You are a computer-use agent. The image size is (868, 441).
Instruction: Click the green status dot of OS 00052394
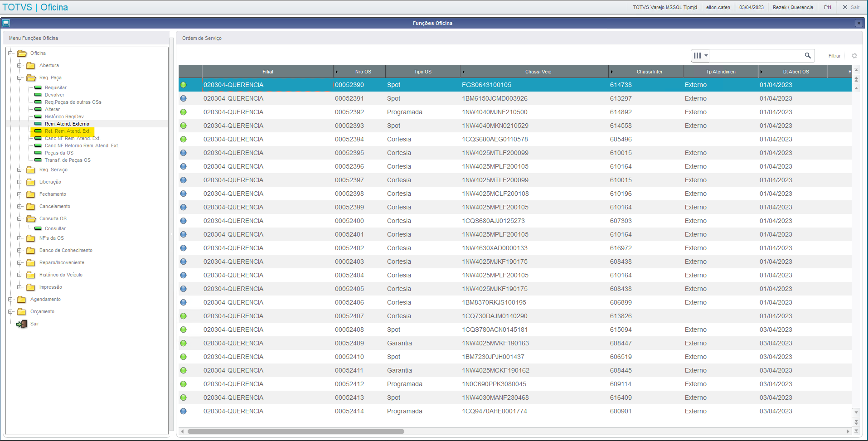point(183,139)
